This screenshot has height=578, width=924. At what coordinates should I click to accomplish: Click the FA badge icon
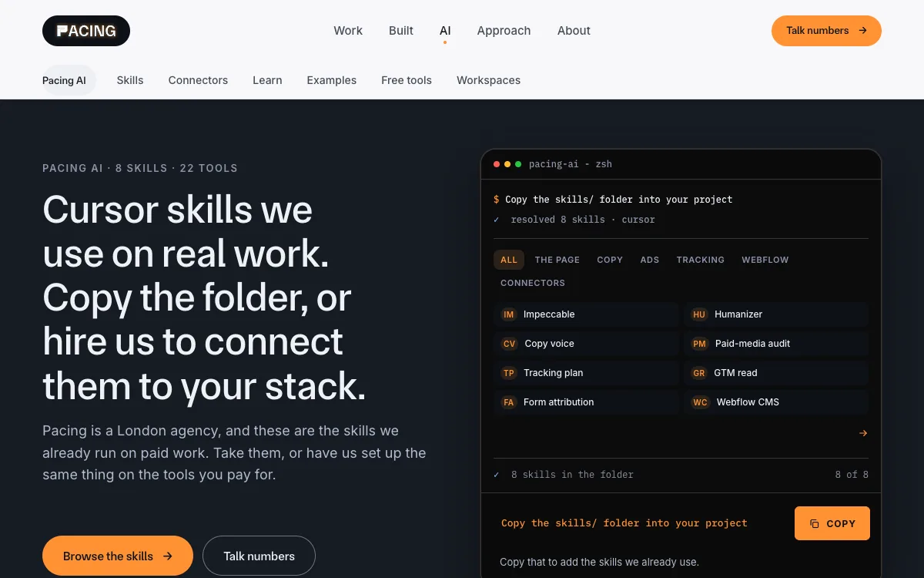click(x=508, y=402)
